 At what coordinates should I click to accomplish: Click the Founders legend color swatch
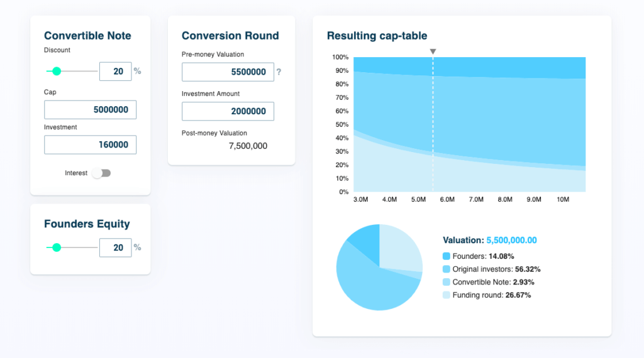[447, 256]
